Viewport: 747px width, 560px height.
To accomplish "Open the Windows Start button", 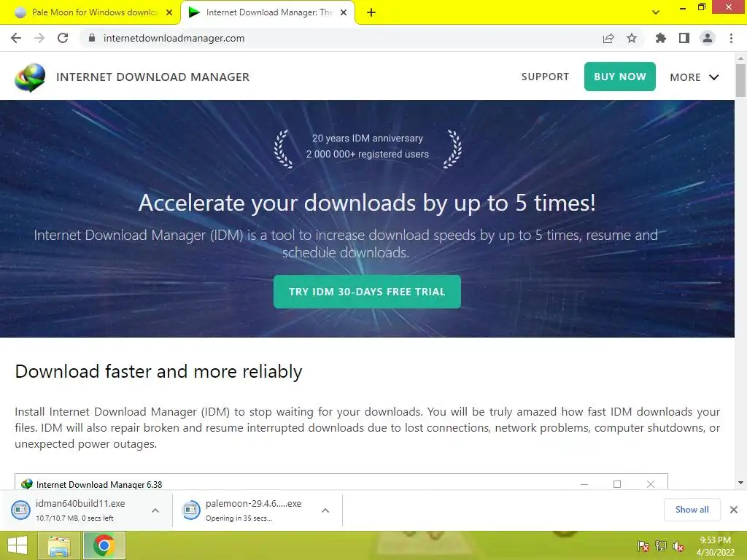I will click(18, 545).
